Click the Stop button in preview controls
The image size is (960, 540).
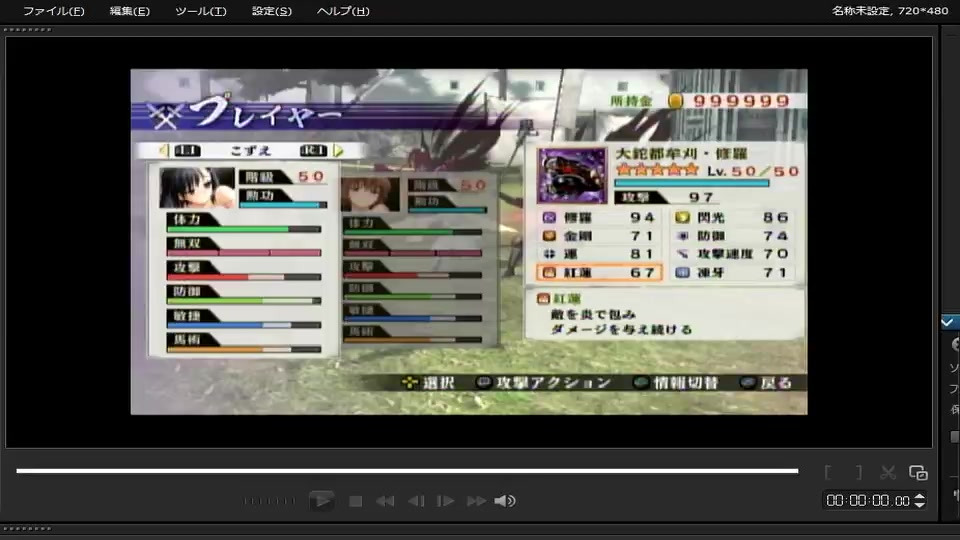(x=355, y=501)
